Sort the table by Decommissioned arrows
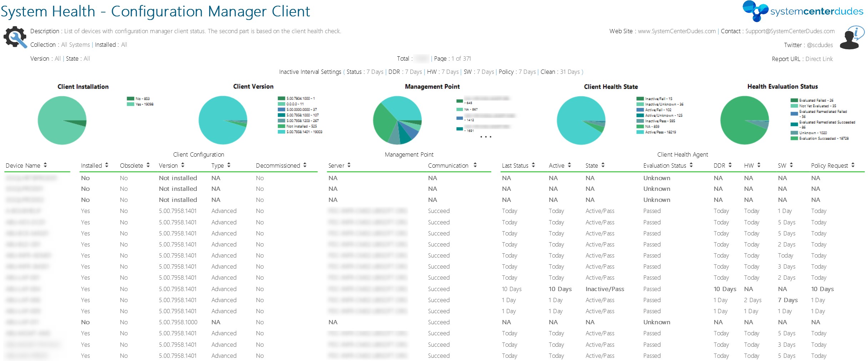 tap(305, 165)
